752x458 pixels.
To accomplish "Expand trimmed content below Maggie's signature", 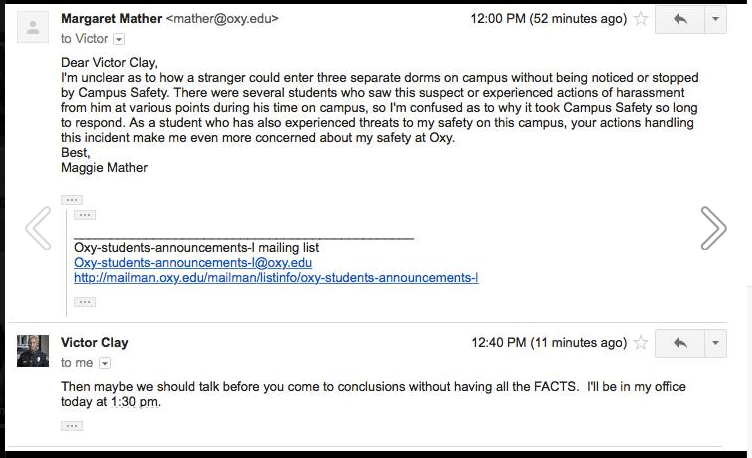I will pyautogui.click(x=71, y=199).
